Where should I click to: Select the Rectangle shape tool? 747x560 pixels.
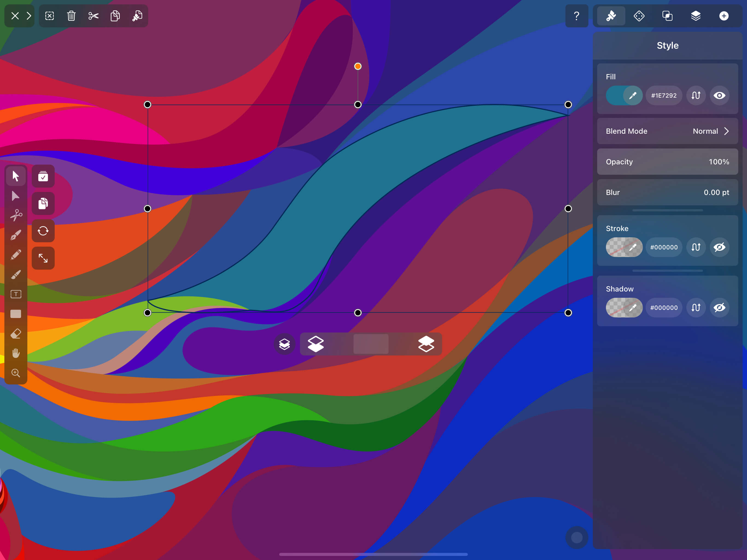coord(16,314)
